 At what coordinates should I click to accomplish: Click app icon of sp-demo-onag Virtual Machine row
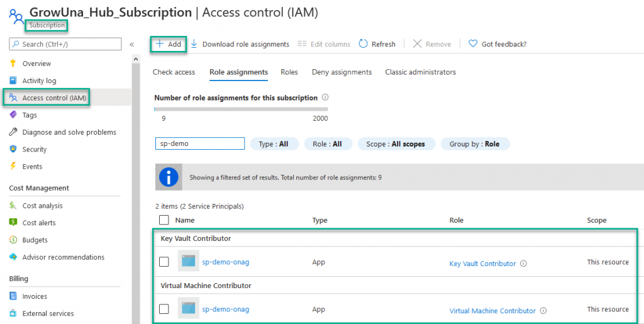pos(189,308)
